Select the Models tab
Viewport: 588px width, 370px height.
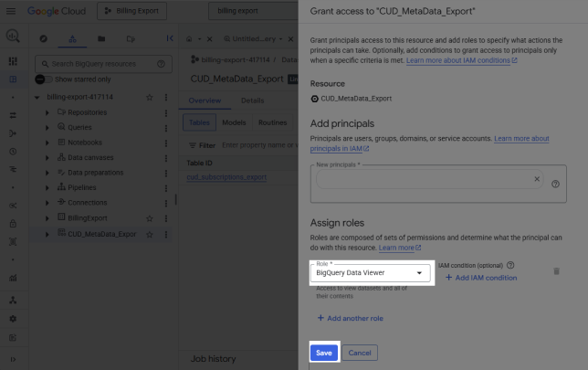pyautogui.click(x=233, y=122)
